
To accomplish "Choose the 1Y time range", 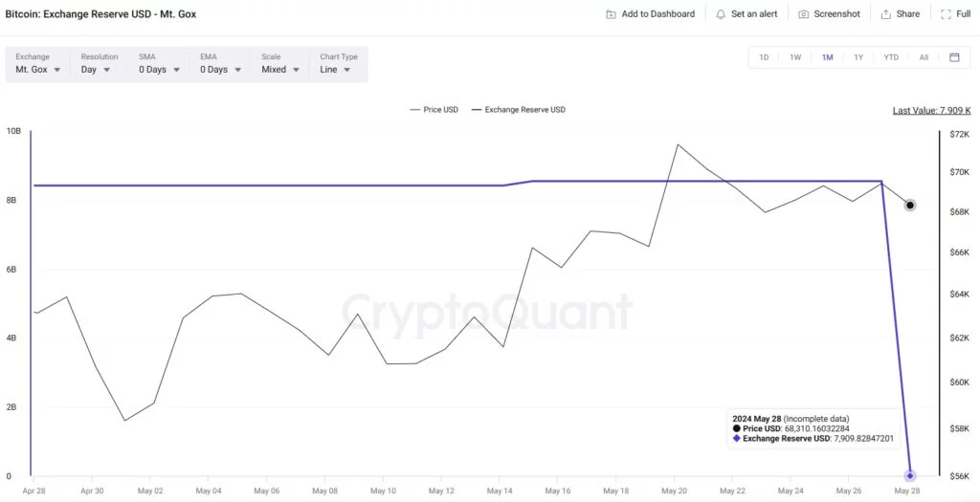I will [x=858, y=57].
